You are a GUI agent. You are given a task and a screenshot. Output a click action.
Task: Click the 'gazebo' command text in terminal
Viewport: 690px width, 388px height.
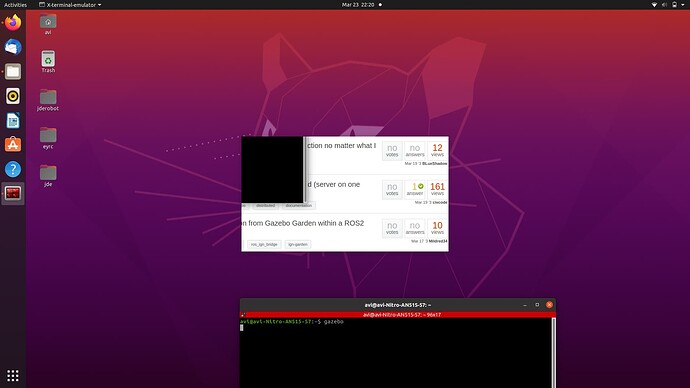pyautogui.click(x=334, y=322)
